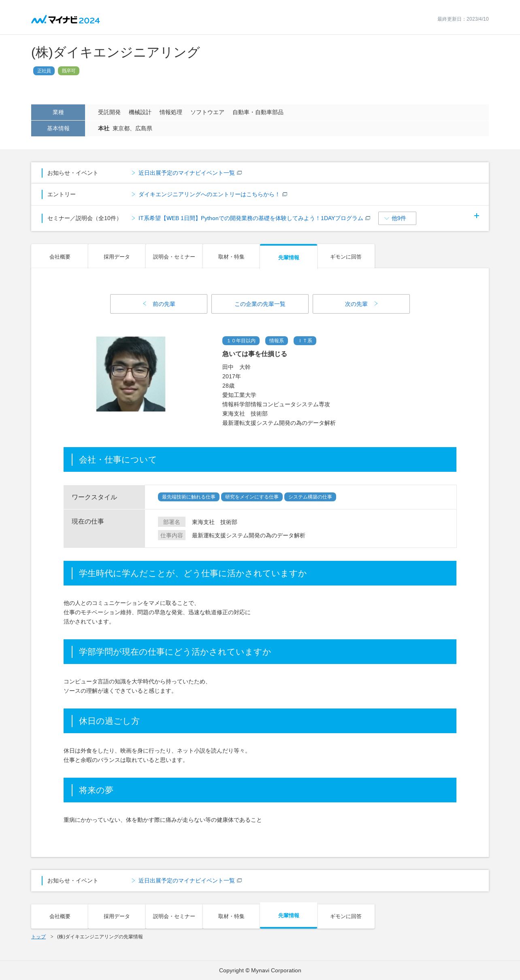
Task: Open bottom 近日出展予定のマイナビイベント一覧 link
Action: coord(186,881)
